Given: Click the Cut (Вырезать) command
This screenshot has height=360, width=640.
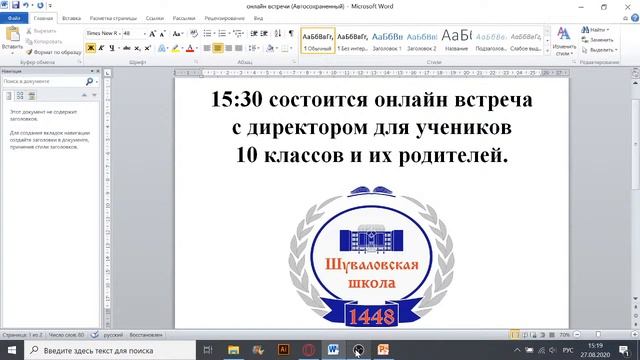Looking at the screenshot, I should pyautogui.click(x=41, y=31).
